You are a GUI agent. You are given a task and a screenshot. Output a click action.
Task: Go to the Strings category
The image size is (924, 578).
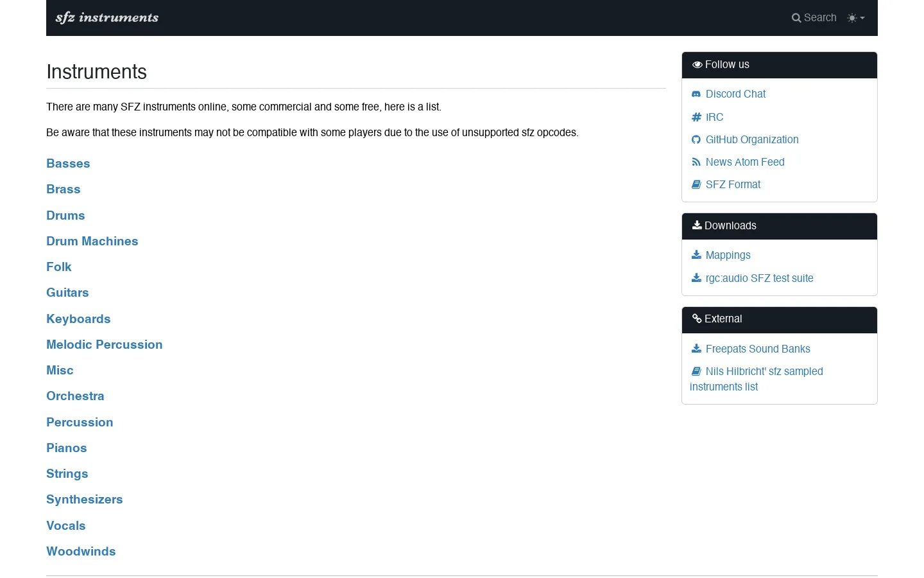[67, 473]
